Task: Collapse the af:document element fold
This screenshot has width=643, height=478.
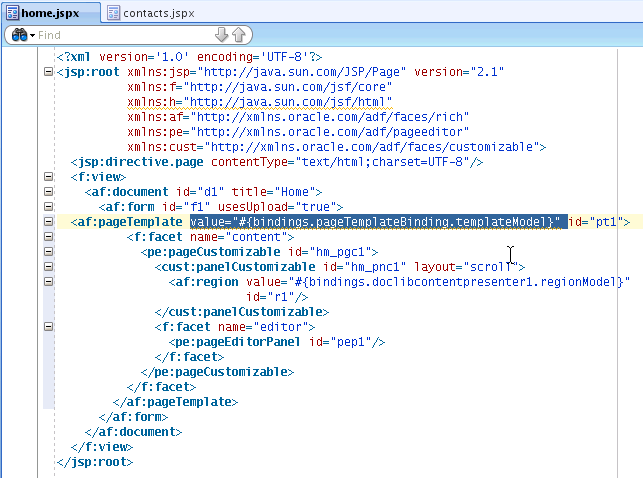Action: pos(48,191)
